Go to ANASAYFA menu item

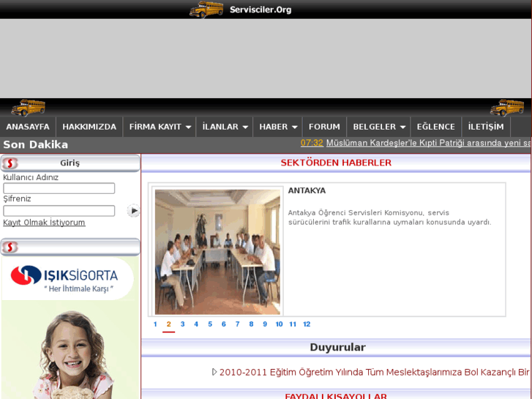[28, 127]
